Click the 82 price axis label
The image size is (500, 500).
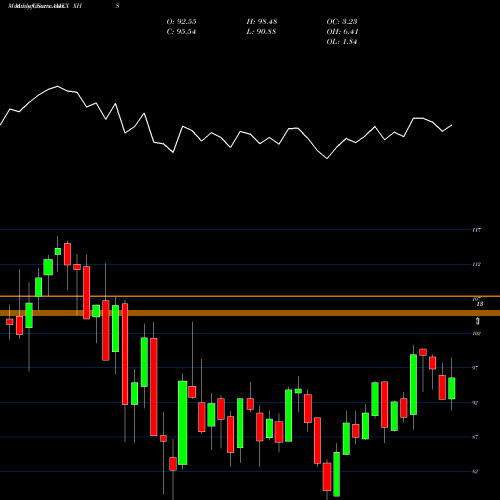(475, 471)
